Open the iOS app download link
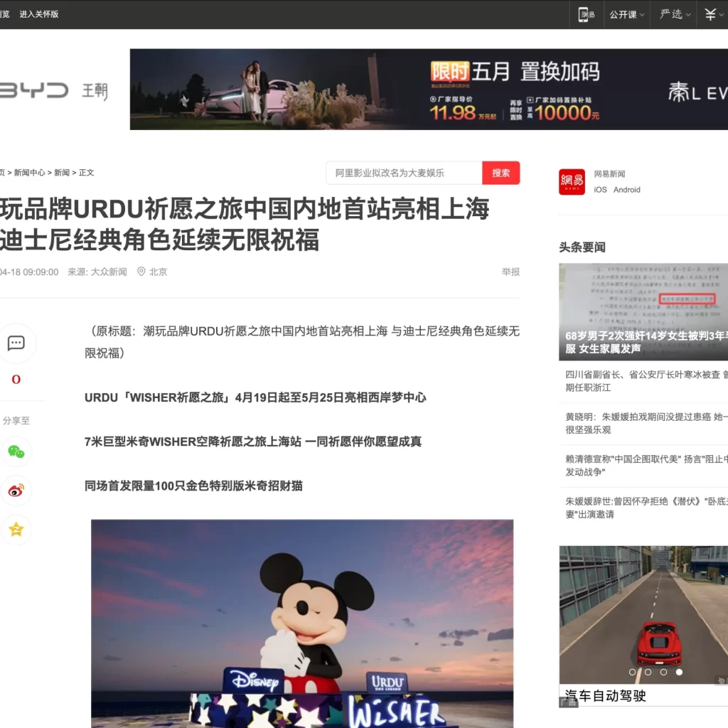Viewport: 728px width, 728px height. click(600, 190)
